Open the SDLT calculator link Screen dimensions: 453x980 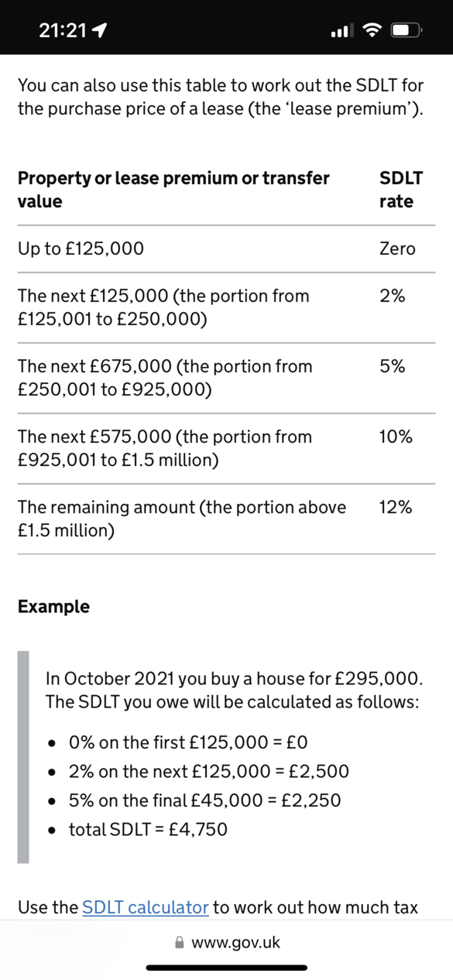pos(146,906)
